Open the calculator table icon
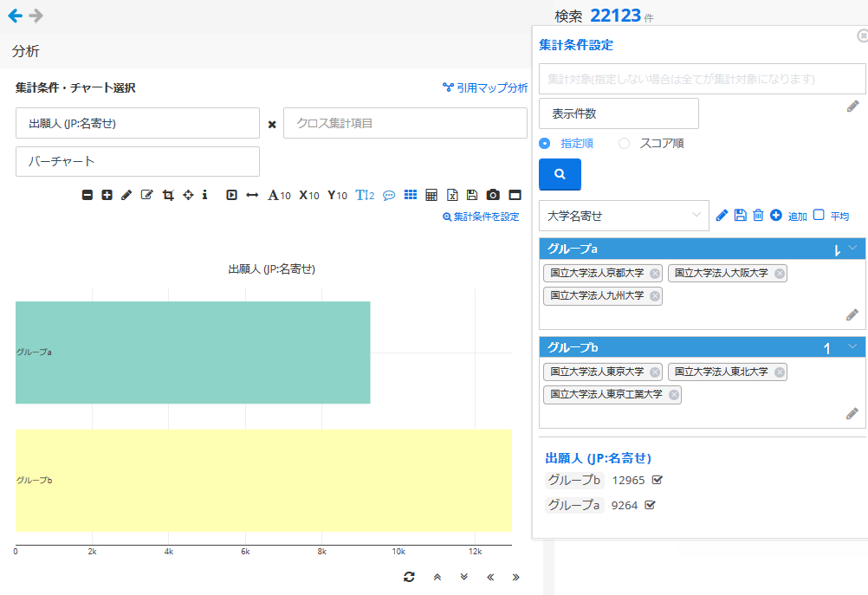This screenshot has width=868, height=595. 431,195
